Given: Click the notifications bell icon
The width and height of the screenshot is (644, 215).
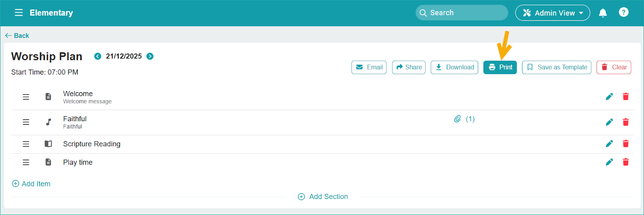Looking at the screenshot, I should (603, 13).
